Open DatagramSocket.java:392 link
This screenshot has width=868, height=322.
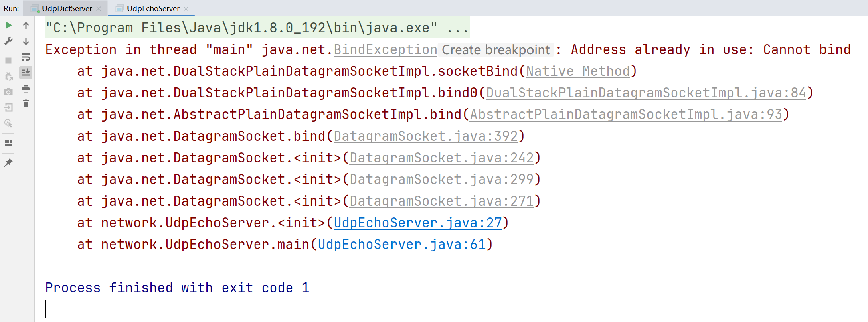pos(426,136)
